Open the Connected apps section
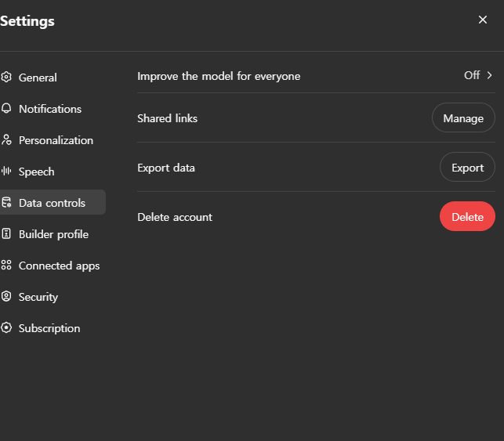The width and height of the screenshot is (504, 441). coord(60,266)
